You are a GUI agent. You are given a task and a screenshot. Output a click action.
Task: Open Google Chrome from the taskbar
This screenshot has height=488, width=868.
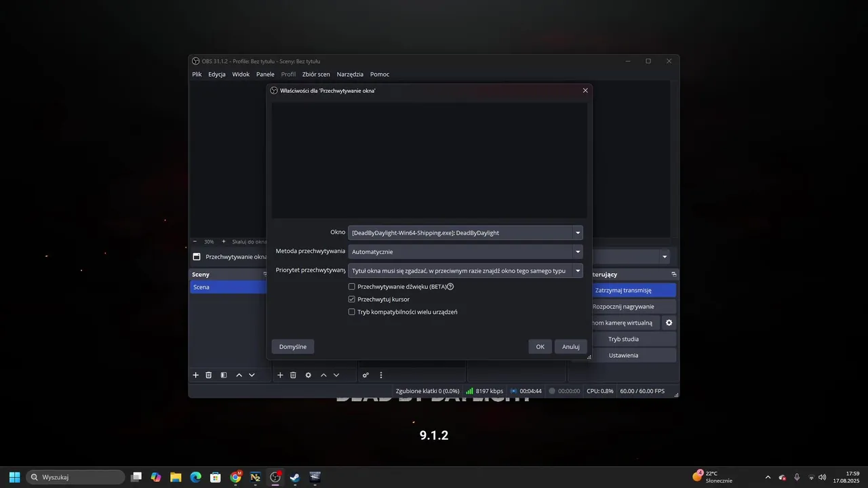click(235, 477)
